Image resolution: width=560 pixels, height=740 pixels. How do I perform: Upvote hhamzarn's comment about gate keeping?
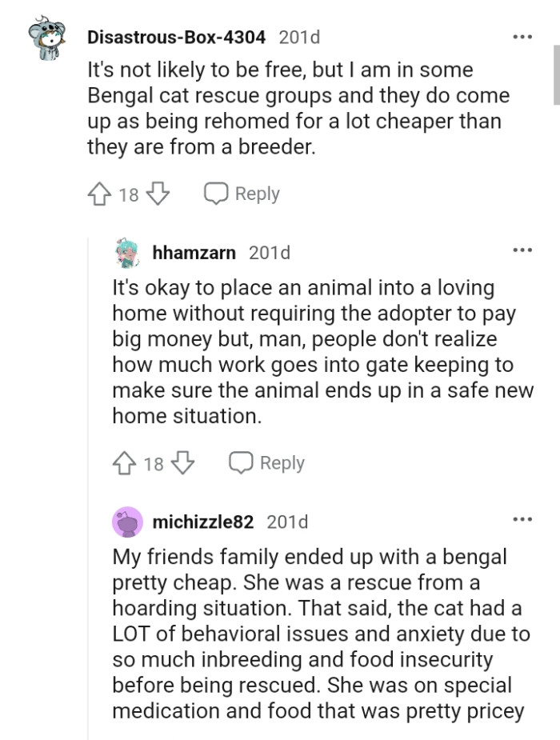[125, 462]
